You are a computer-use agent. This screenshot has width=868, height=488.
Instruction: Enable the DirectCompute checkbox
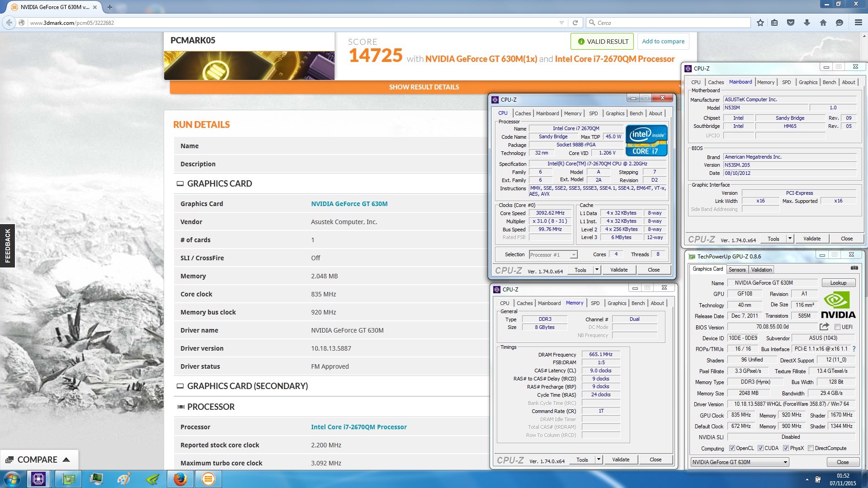pyautogui.click(x=811, y=448)
